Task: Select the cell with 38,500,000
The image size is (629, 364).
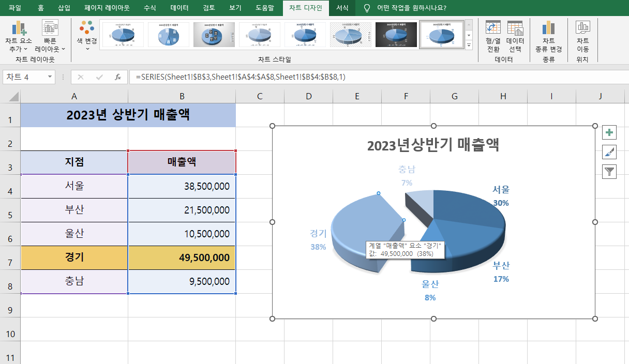Action: tap(182, 186)
